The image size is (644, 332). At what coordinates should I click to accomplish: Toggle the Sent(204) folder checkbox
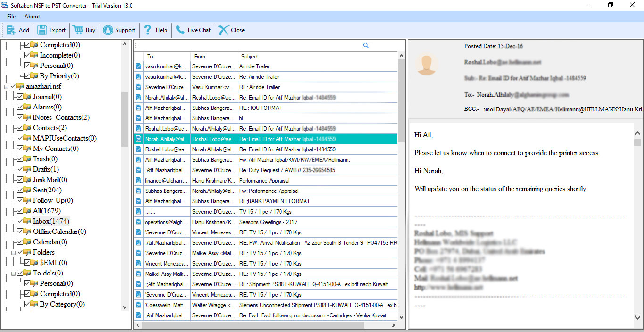[20, 190]
